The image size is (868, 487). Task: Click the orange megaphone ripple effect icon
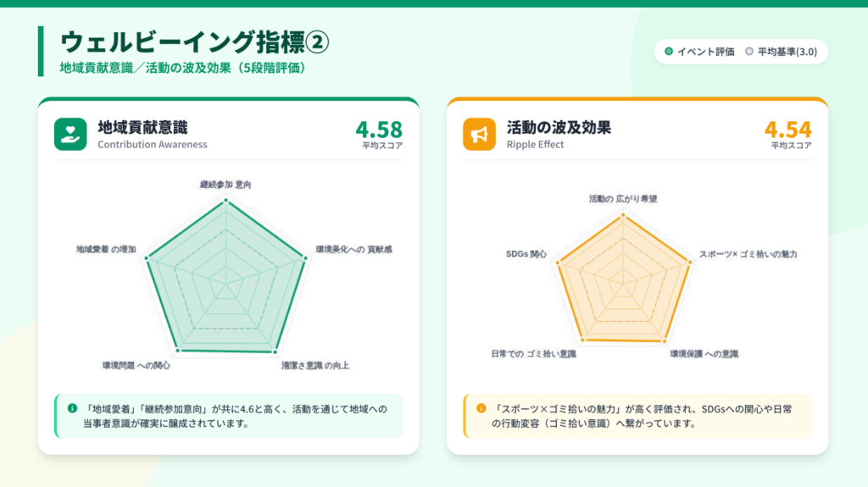479,134
